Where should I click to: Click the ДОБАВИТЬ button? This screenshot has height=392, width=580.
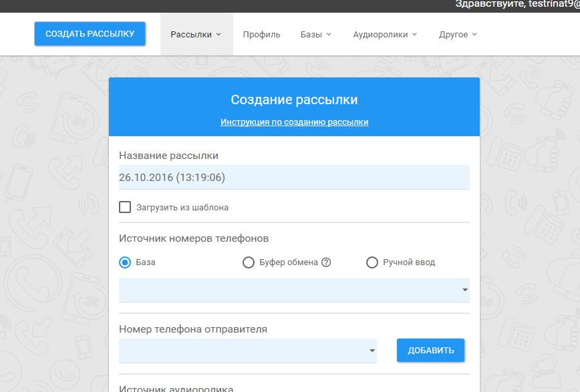[x=430, y=350]
